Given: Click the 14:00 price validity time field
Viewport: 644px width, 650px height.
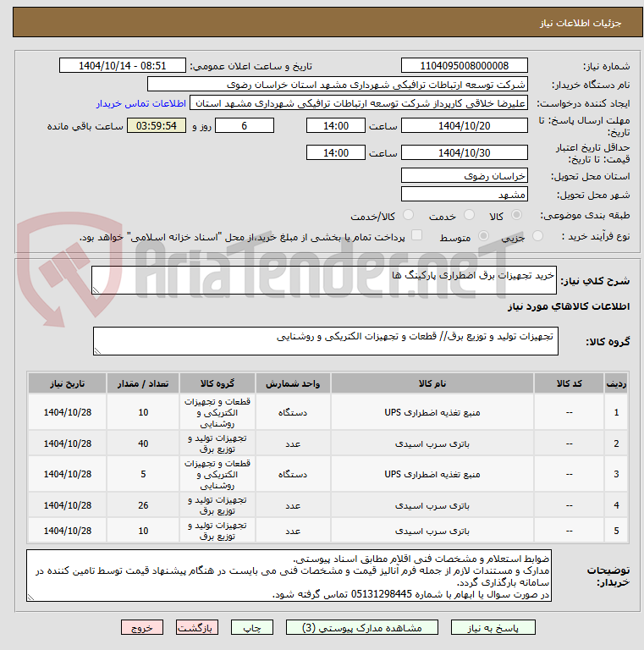Looking at the screenshot, I should pos(336,152).
